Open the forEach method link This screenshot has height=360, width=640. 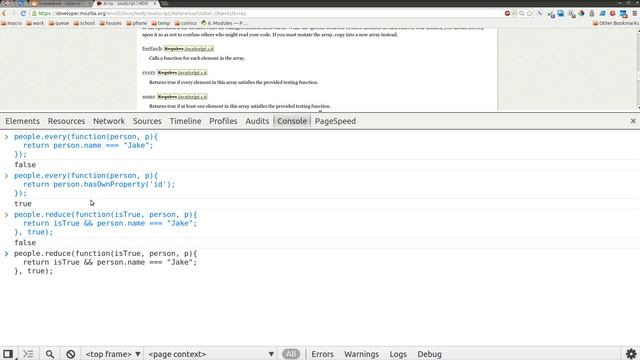point(152,49)
